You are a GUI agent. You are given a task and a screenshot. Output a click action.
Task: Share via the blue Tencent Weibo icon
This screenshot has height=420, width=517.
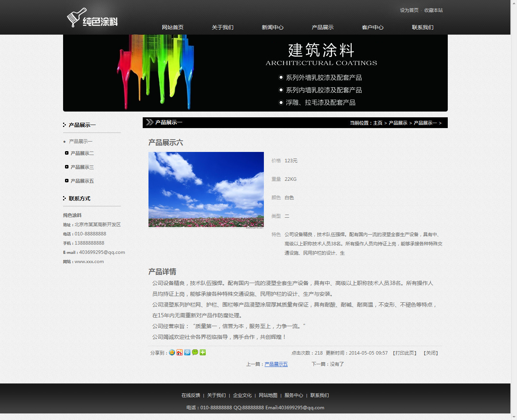[187, 352]
